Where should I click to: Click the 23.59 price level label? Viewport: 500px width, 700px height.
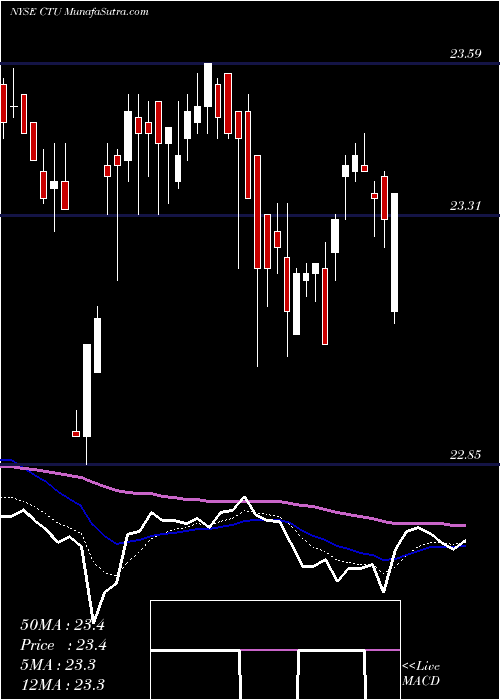465,54
